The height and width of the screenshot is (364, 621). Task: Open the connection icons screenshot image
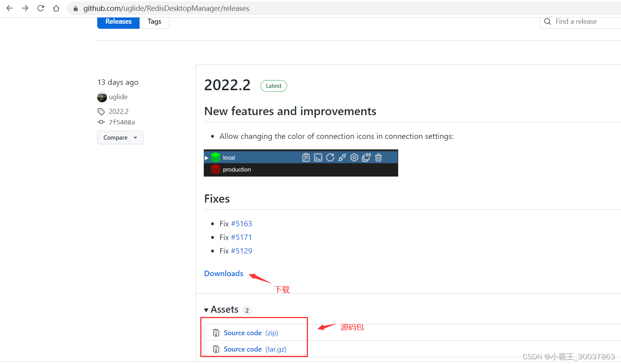coord(301,163)
